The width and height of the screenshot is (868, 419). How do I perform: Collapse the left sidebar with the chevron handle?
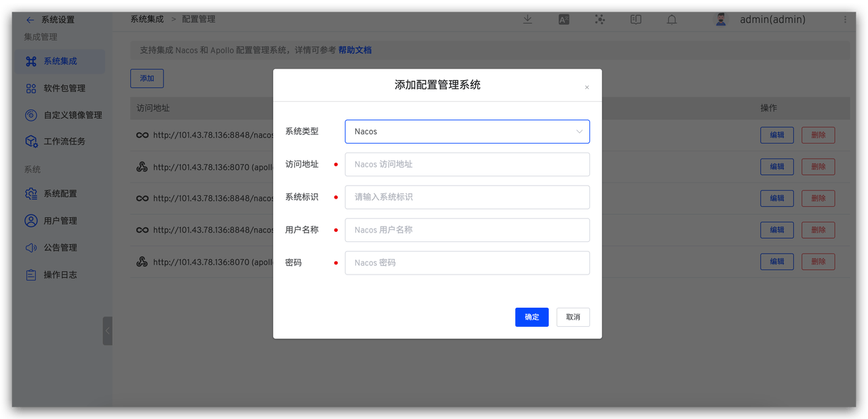point(107,331)
